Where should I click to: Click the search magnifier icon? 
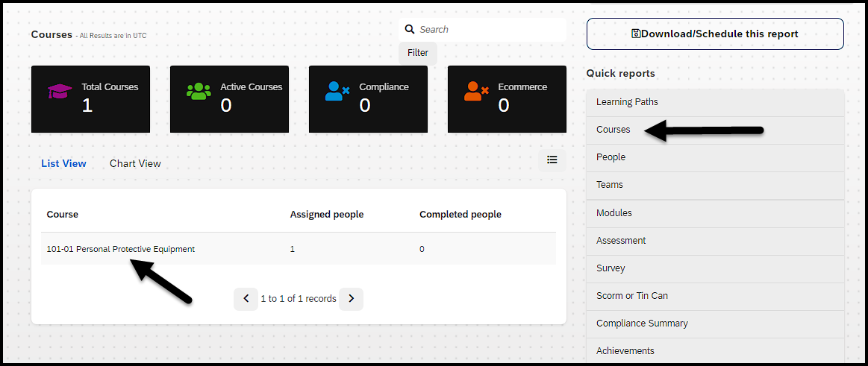point(410,29)
